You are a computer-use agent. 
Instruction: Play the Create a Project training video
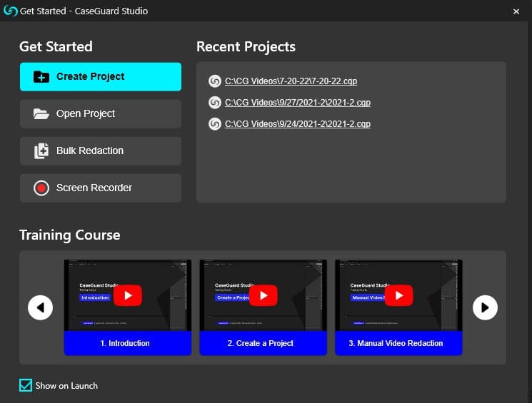(264, 295)
